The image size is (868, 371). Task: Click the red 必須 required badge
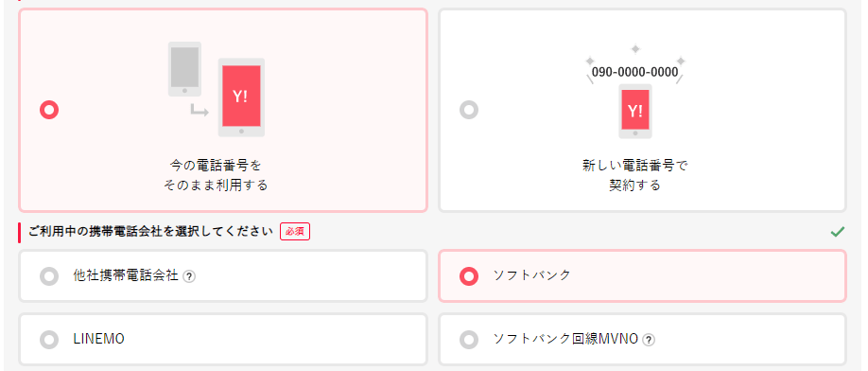[295, 232]
